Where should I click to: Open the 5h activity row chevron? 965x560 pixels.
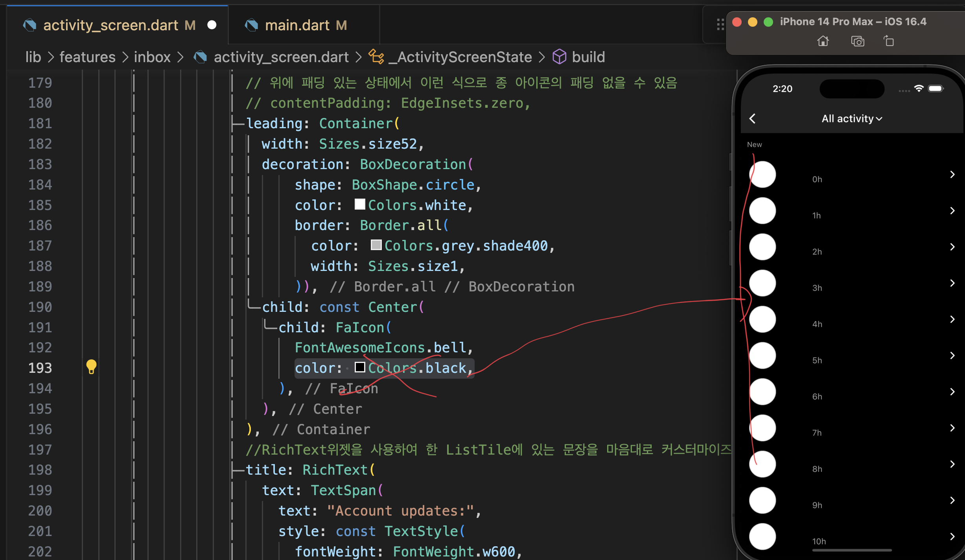(952, 356)
